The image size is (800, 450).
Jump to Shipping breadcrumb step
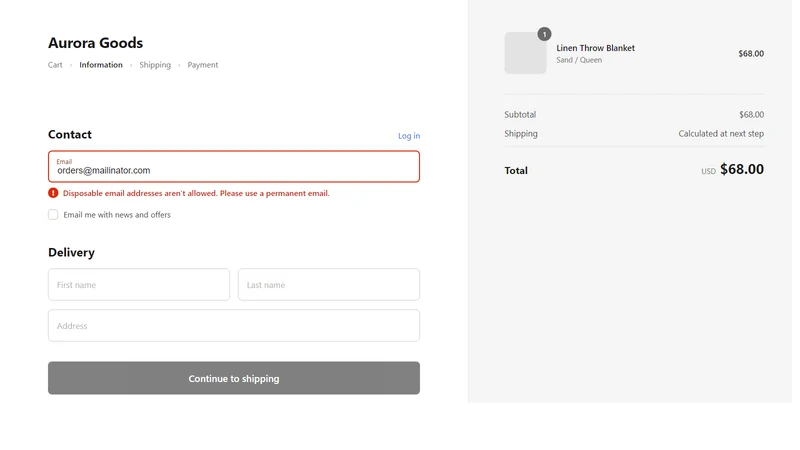[155, 65]
